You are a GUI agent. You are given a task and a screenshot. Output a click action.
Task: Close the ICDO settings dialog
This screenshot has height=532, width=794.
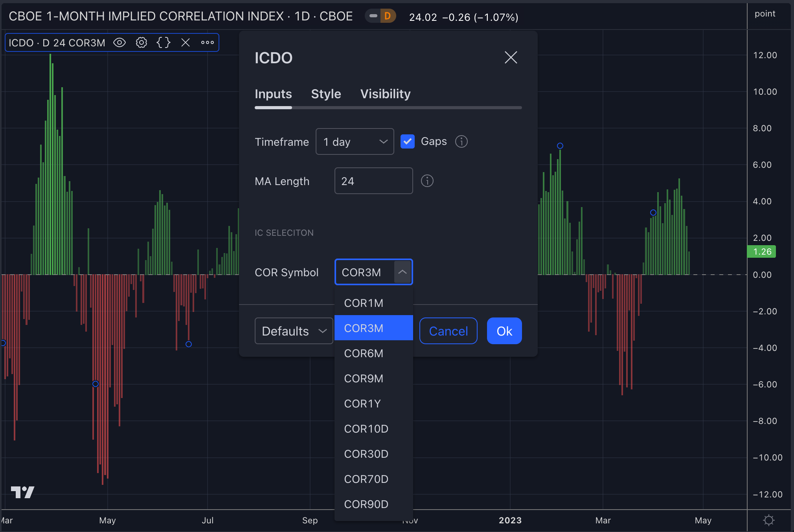pos(511,58)
